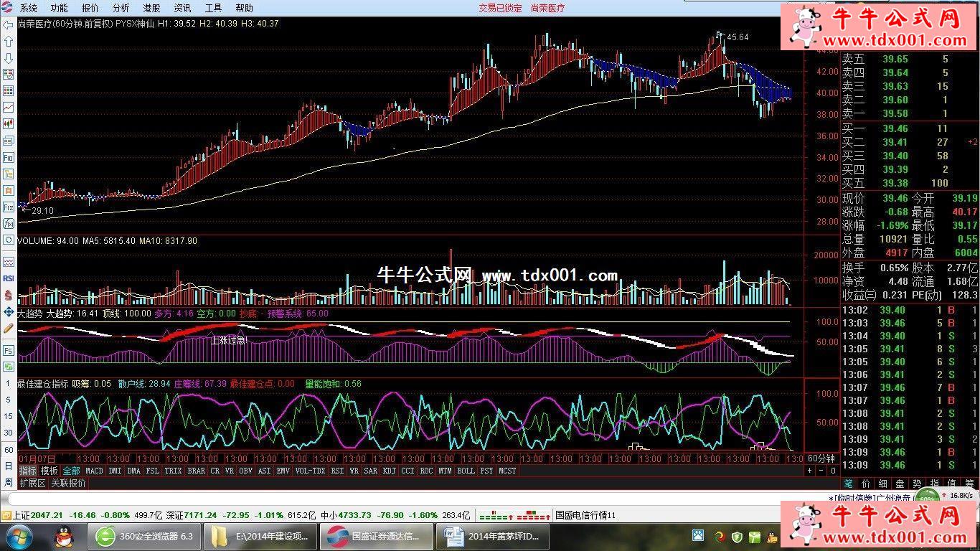The width and height of the screenshot is (980, 551).
Task: Select the KDJ indicator tab
Action: [x=389, y=471]
